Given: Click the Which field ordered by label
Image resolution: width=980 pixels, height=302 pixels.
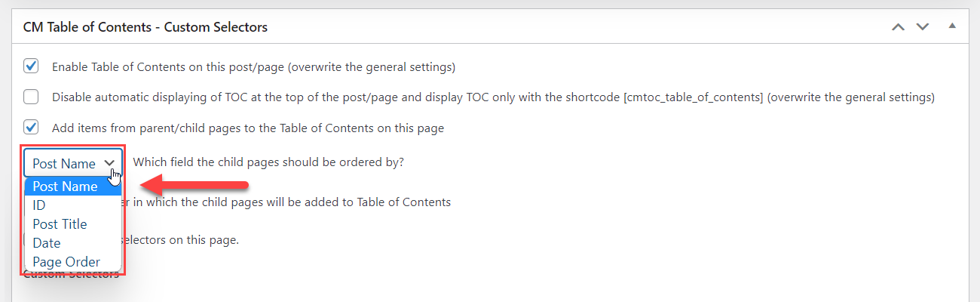Looking at the screenshot, I should point(268,162).
